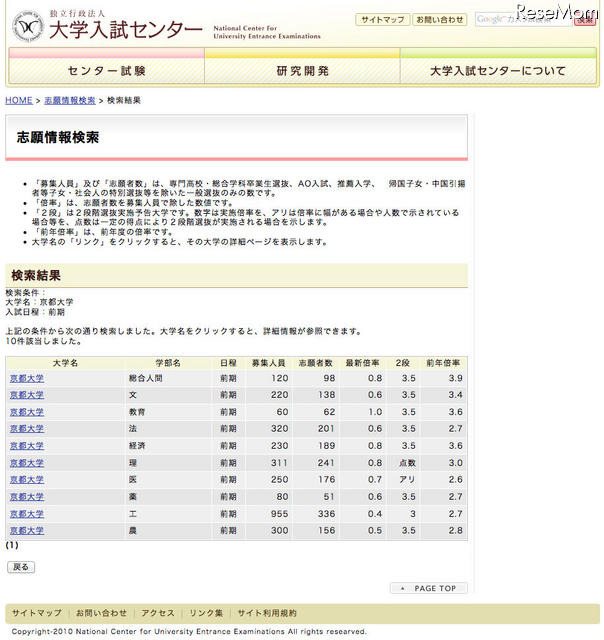The image size is (604, 640).
Task: Open 京都大学 link in the 農 row
Action: pyautogui.click(x=27, y=530)
